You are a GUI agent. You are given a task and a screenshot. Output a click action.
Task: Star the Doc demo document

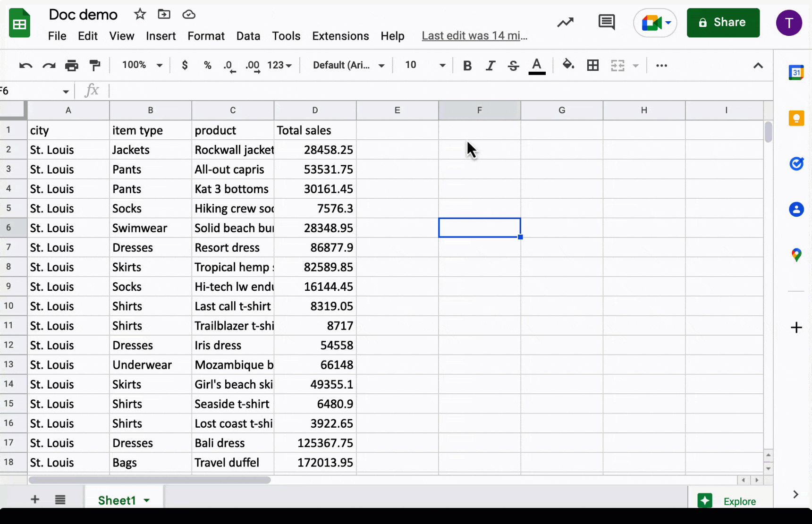[x=140, y=15]
